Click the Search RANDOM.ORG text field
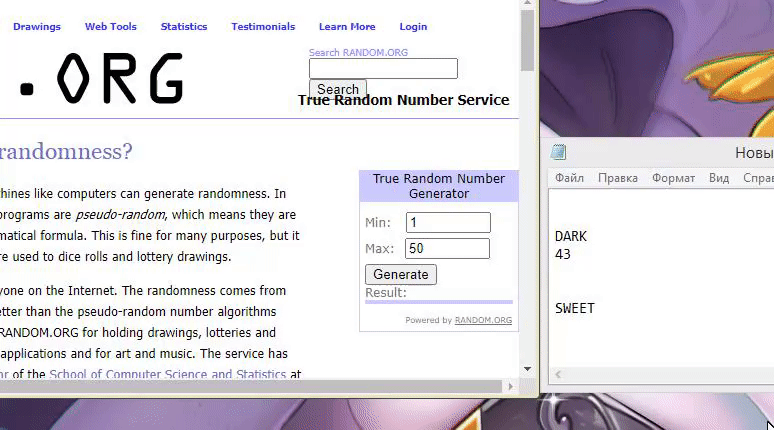The width and height of the screenshot is (774, 430). click(383, 68)
